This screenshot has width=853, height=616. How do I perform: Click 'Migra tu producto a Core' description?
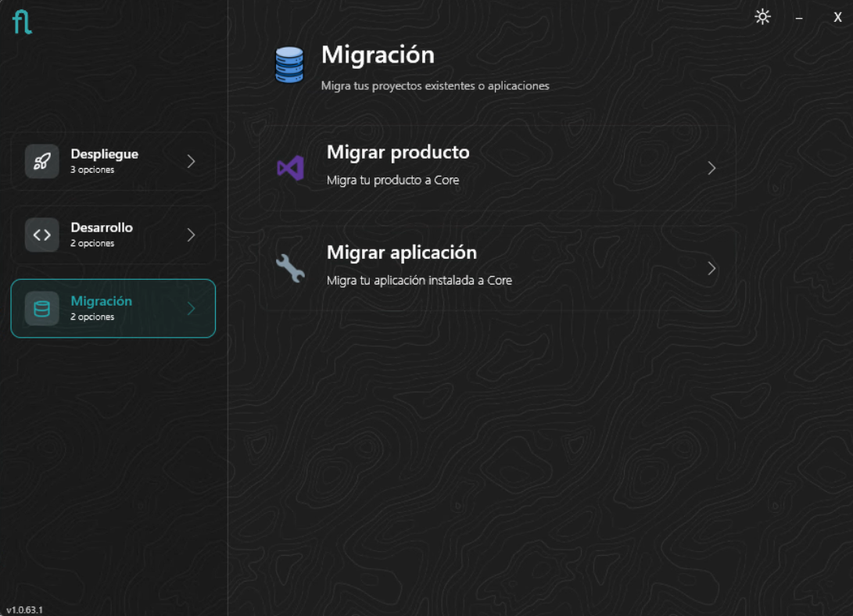coord(392,180)
